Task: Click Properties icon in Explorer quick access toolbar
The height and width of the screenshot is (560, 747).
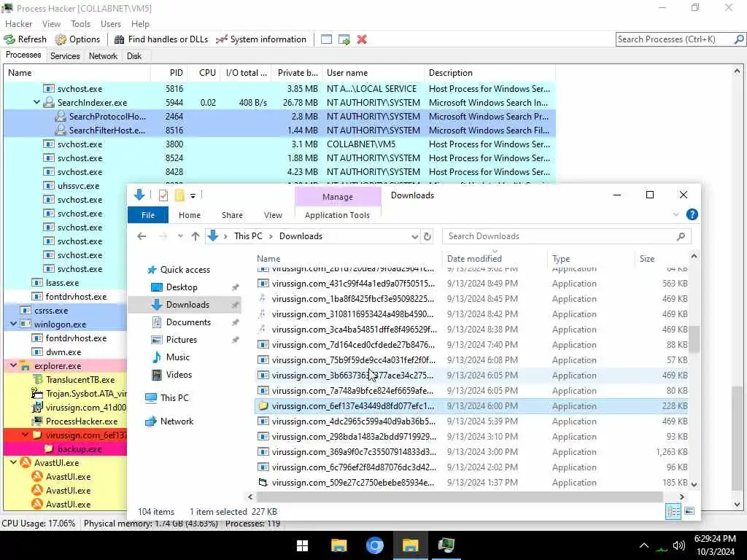Action: tap(163, 195)
